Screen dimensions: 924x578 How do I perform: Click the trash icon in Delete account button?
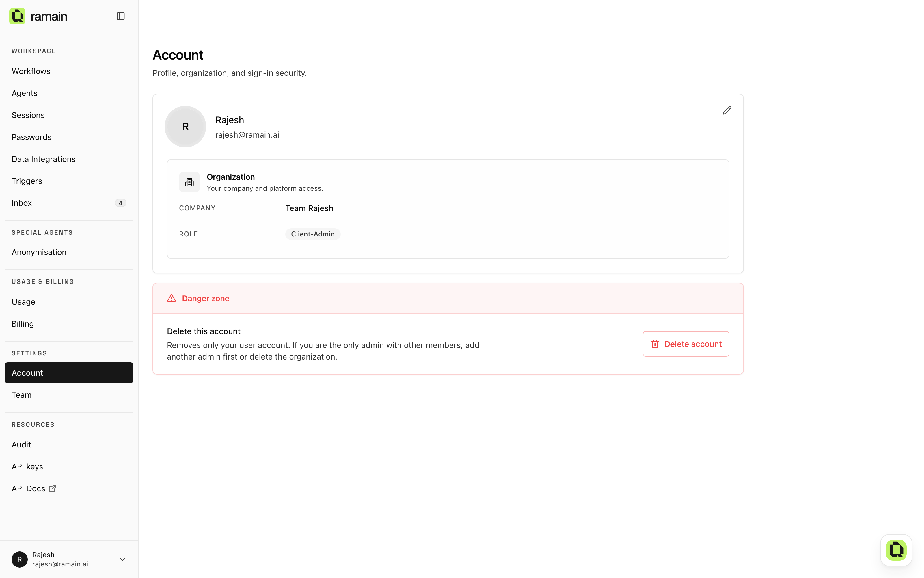pos(655,344)
